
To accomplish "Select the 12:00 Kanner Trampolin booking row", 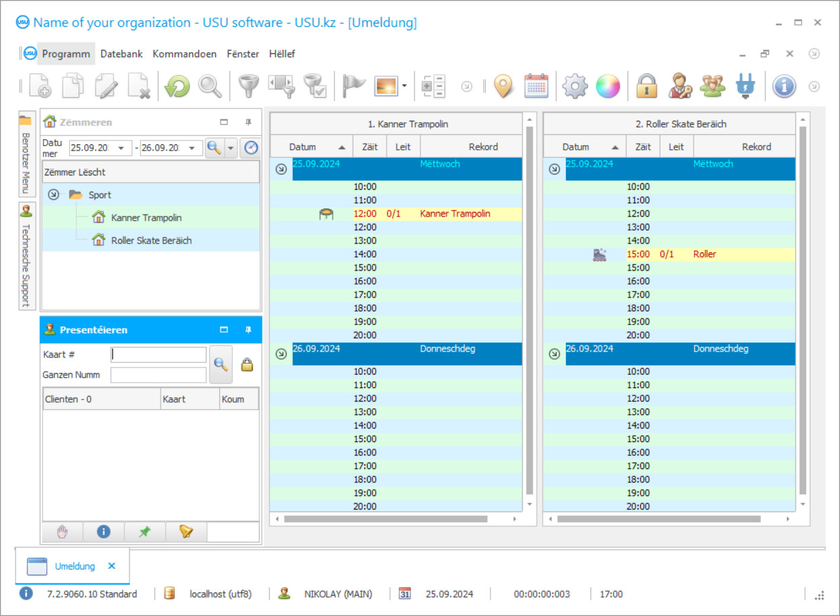I will [x=396, y=214].
